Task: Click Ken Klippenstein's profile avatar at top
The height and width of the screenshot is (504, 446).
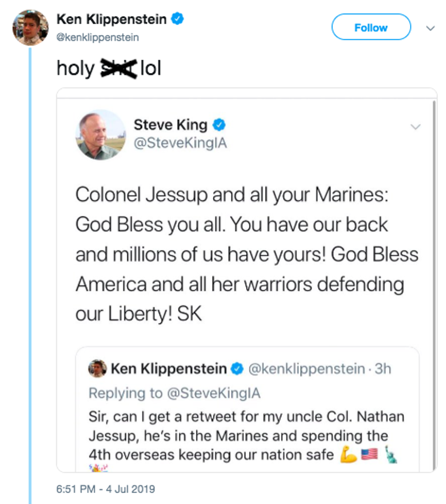Action: (x=30, y=27)
